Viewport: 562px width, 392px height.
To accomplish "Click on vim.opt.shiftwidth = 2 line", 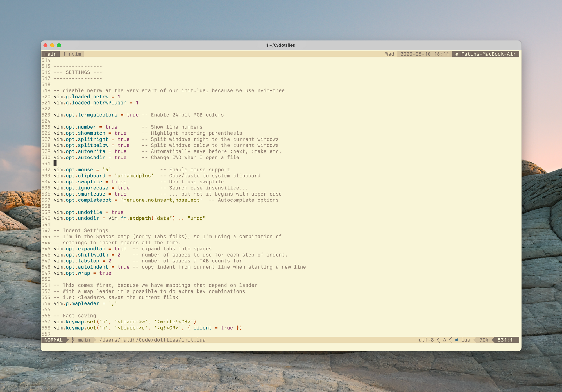I will pos(87,255).
